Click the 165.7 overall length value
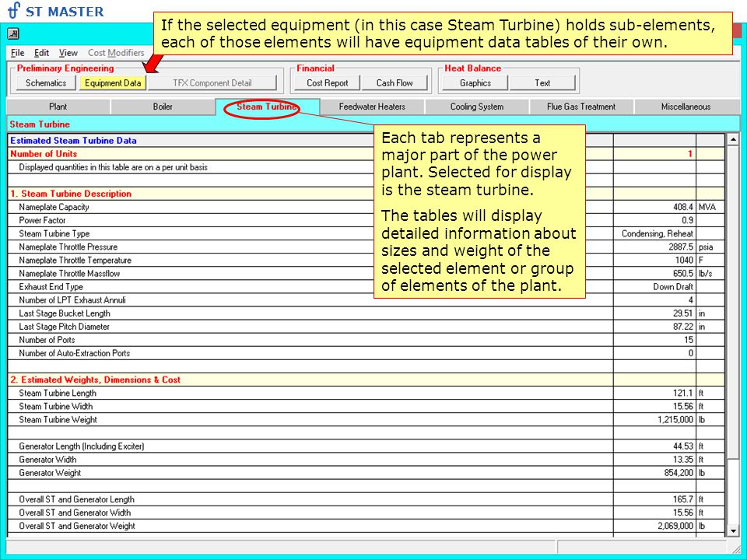The width and height of the screenshot is (747, 560). (682, 500)
